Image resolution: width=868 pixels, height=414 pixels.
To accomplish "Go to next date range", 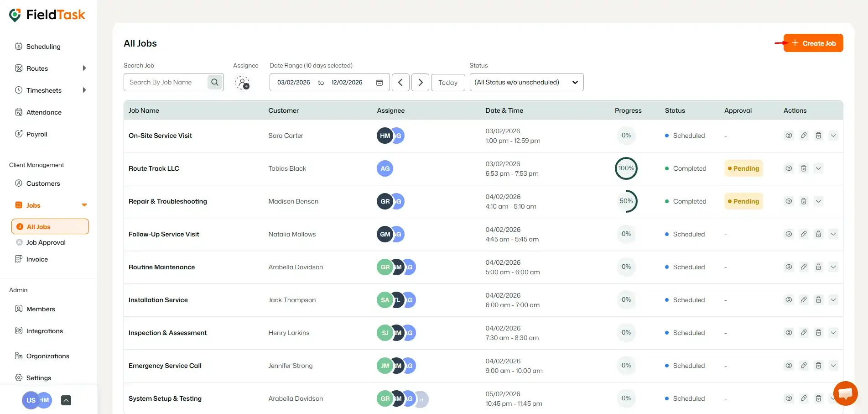I will [x=420, y=83].
